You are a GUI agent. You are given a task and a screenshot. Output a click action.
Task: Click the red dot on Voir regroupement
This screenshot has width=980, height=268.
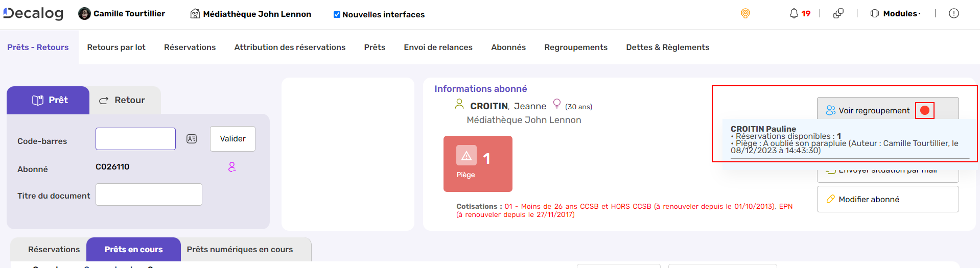tap(924, 110)
